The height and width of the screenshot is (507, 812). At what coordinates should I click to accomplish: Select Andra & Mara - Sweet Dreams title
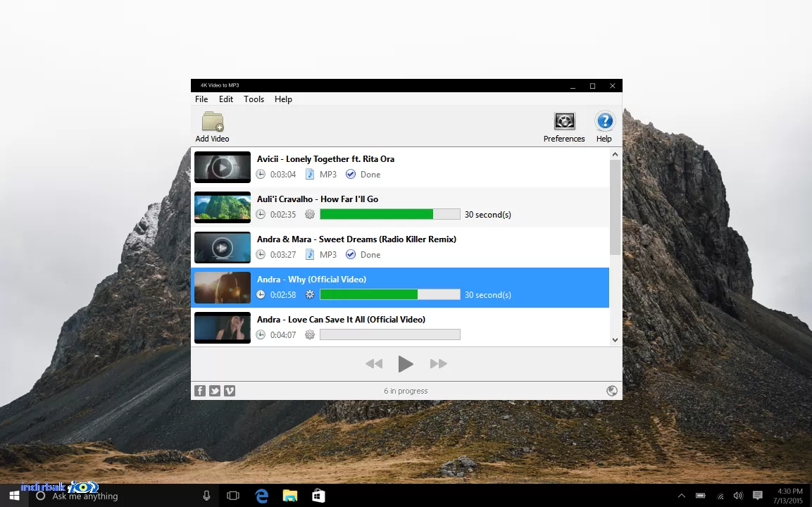coord(356,239)
